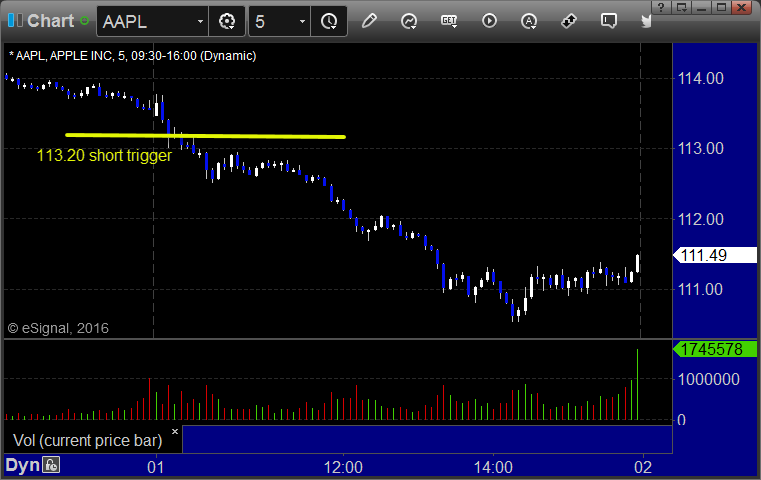The height and width of the screenshot is (480, 761).
Task: Toggle the Dyn lock icon
Action: (51, 465)
